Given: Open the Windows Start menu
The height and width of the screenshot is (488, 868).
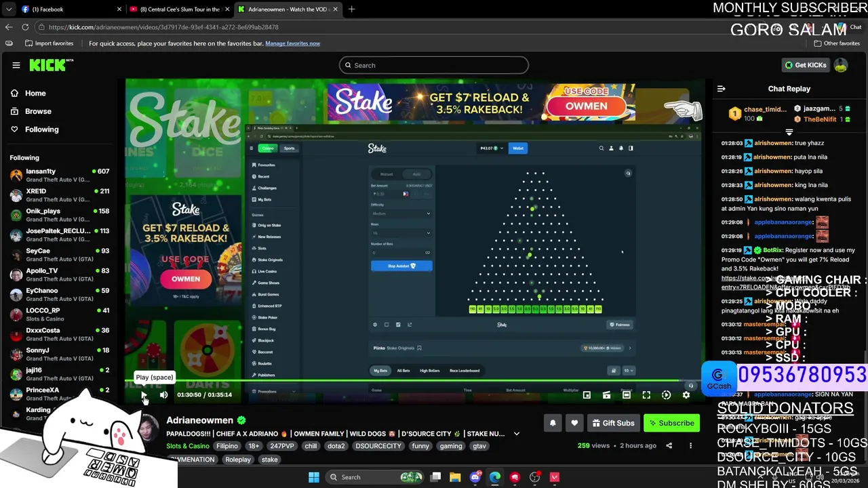Looking at the screenshot, I should (x=314, y=477).
